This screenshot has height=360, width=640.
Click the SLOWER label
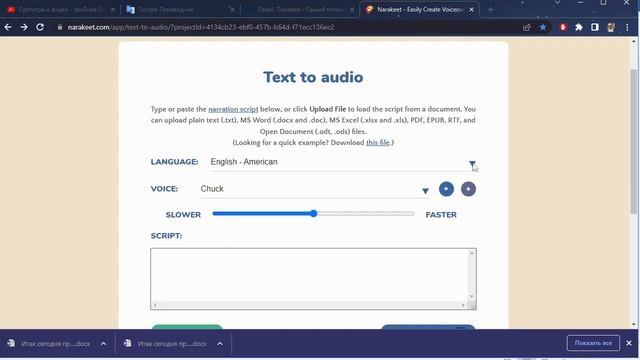pyautogui.click(x=183, y=215)
